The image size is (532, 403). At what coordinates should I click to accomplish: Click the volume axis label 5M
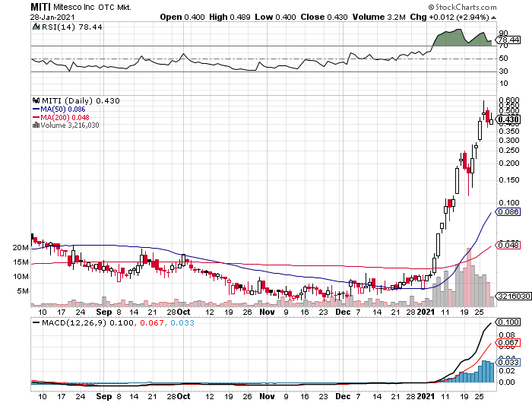click(x=23, y=291)
